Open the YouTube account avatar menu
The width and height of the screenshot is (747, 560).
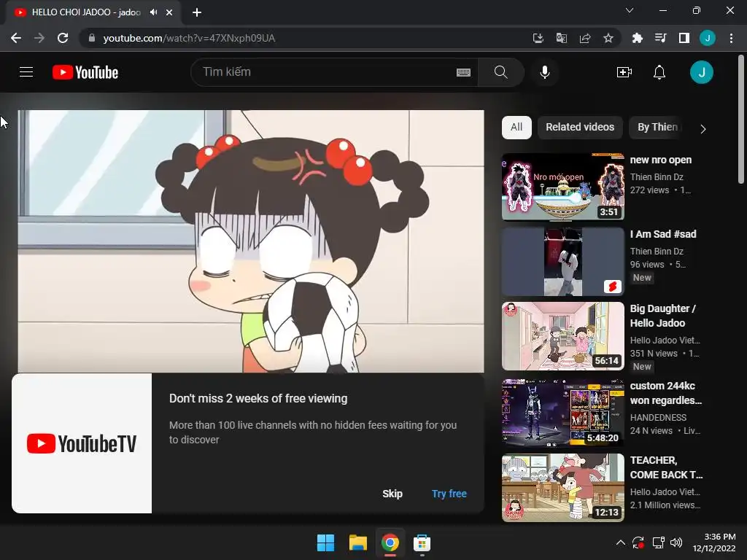701,72
